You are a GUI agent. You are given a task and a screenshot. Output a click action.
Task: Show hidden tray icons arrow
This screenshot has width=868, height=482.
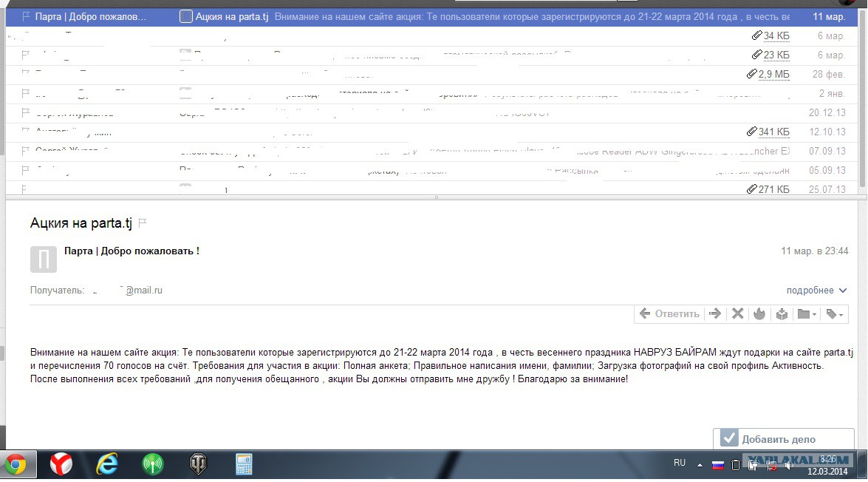[700, 466]
